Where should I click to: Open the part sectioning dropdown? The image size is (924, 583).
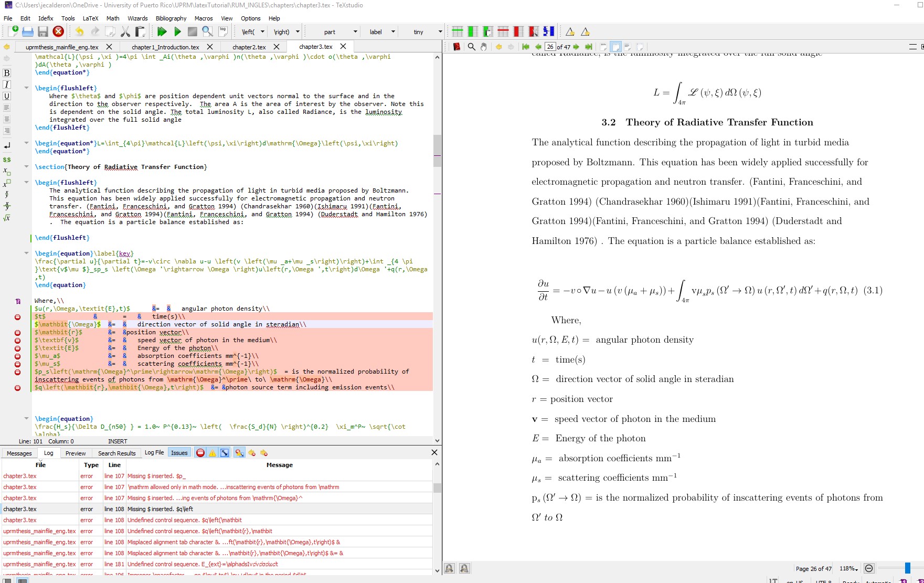[355, 32]
